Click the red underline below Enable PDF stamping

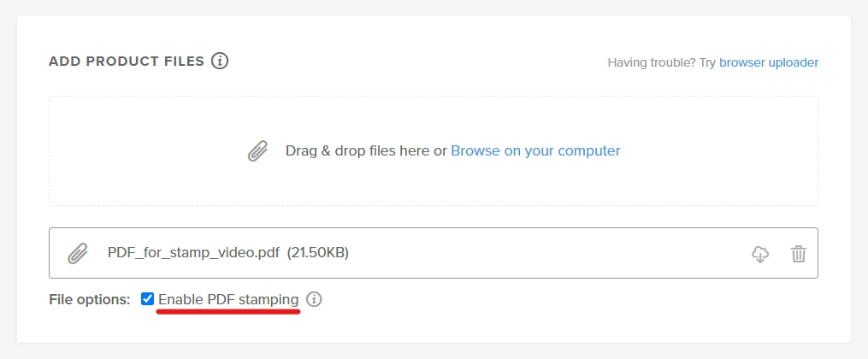228,312
